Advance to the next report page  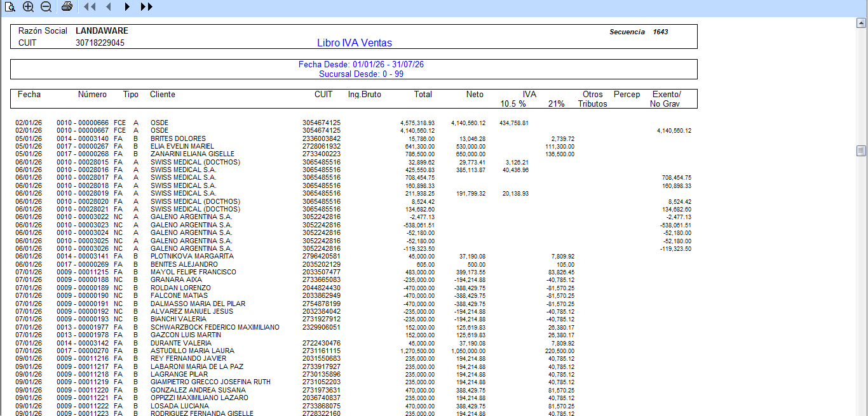coord(127,7)
